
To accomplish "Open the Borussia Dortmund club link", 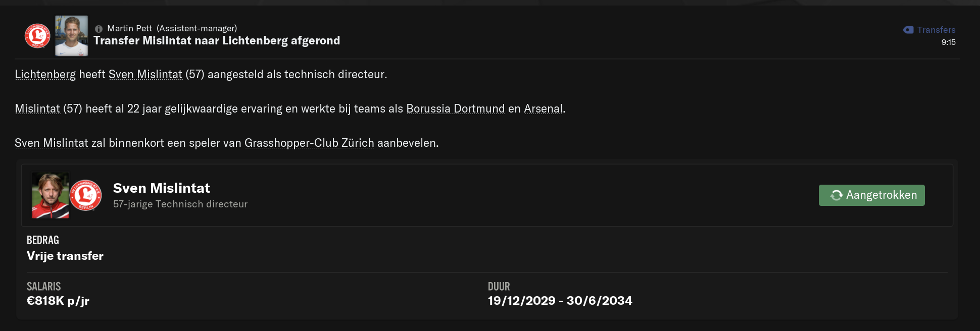I will pos(456,108).
